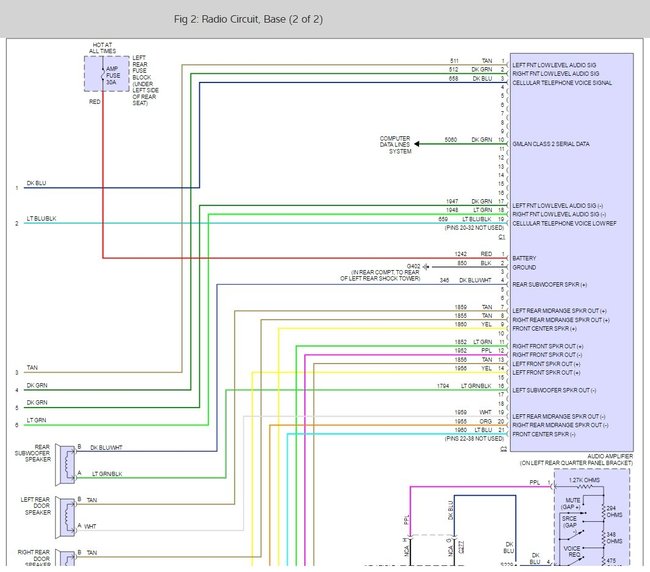Click the COMPUTER DATA LINES SYSTEM label
650x572 pixels.
tap(395, 145)
